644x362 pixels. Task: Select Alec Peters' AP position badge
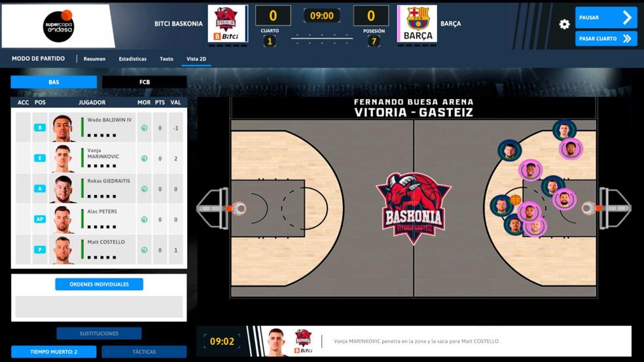40,219
